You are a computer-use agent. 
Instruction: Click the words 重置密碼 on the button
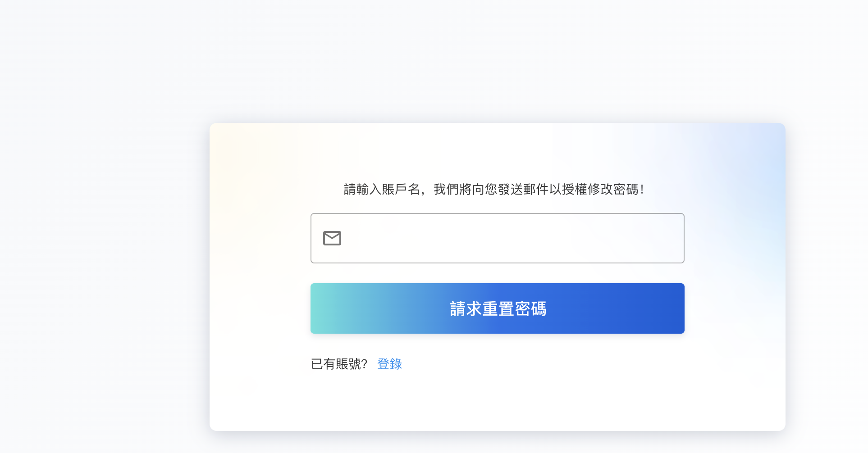pyautogui.click(x=515, y=309)
